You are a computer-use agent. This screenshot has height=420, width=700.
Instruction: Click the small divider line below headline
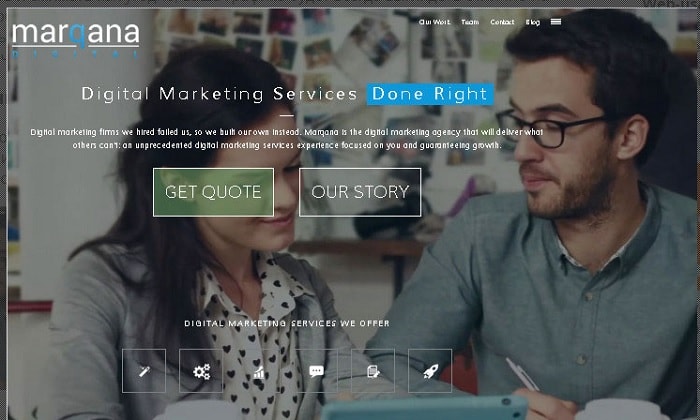(287, 115)
